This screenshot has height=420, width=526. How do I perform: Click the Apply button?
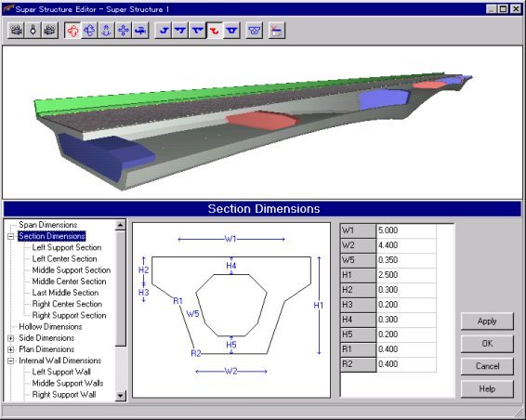pyautogui.click(x=487, y=322)
